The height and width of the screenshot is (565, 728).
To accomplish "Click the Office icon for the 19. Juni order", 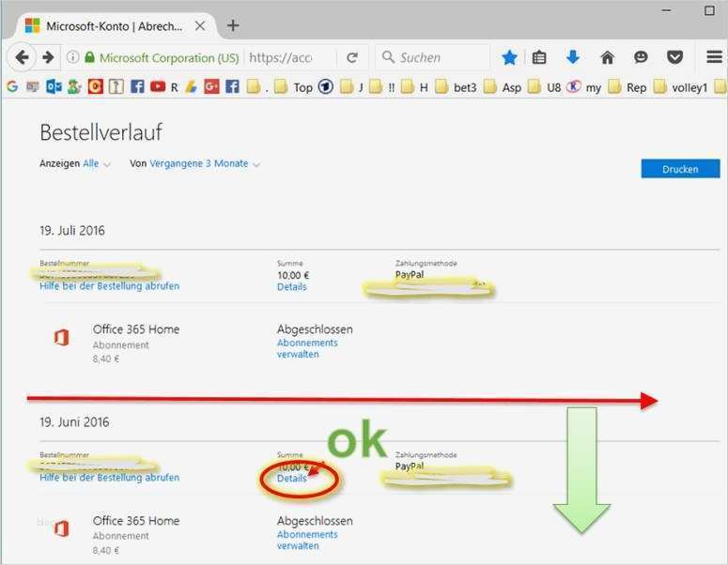I will pyautogui.click(x=62, y=528).
